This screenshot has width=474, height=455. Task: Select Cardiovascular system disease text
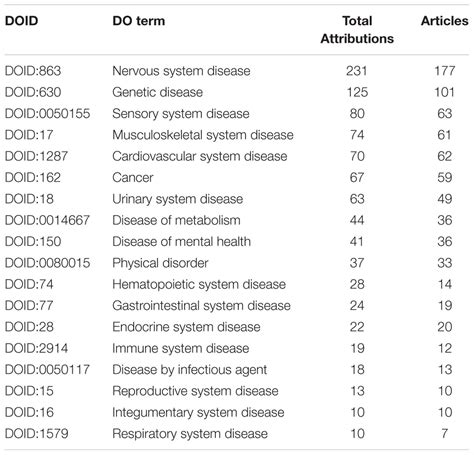tap(200, 156)
